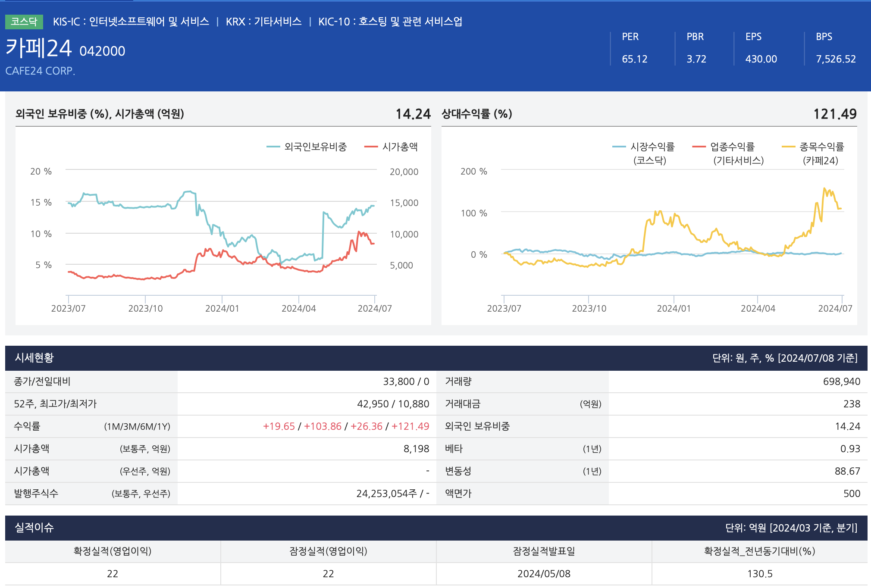The height and width of the screenshot is (588, 871).
Task: Click KRX 기타서비스 sector label
Action: (x=264, y=22)
